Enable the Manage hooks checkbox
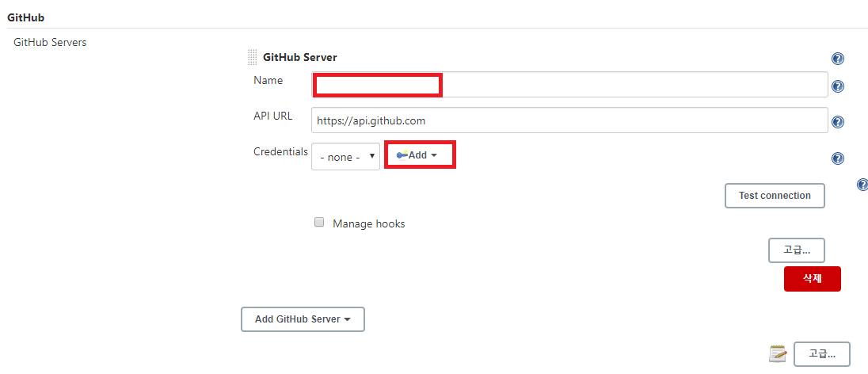This screenshot has height=374, width=868. (319, 222)
